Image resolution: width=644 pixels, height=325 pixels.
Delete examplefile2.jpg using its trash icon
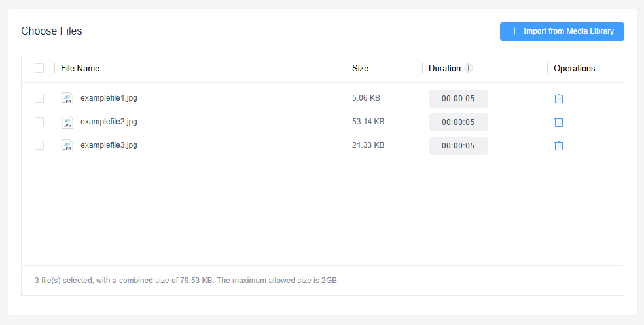[x=558, y=122]
